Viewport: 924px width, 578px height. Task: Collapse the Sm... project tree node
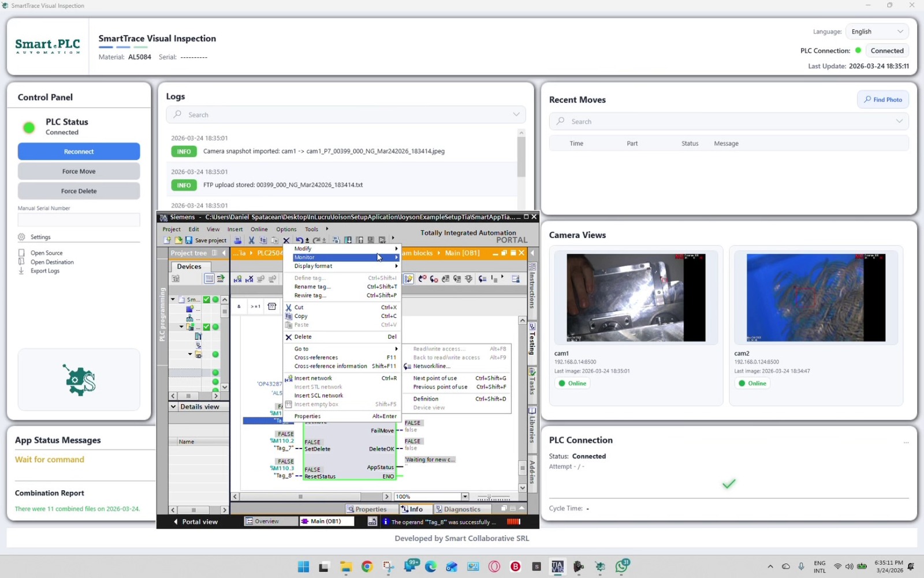tap(173, 299)
